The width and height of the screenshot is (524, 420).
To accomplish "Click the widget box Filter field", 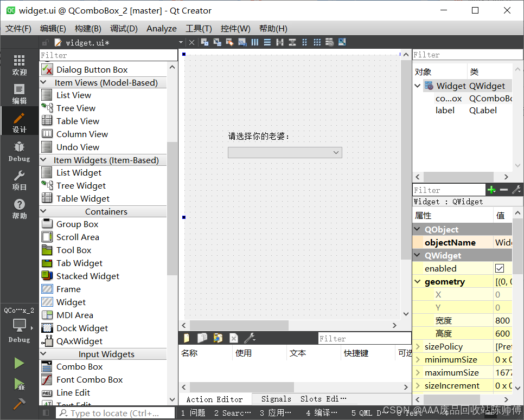I will click(108, 55).
